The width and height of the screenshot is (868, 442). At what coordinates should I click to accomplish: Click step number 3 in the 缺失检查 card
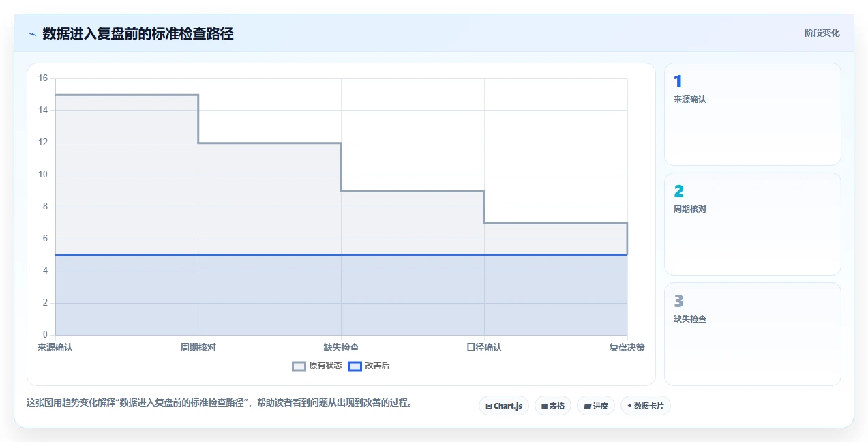coord(678,301)
